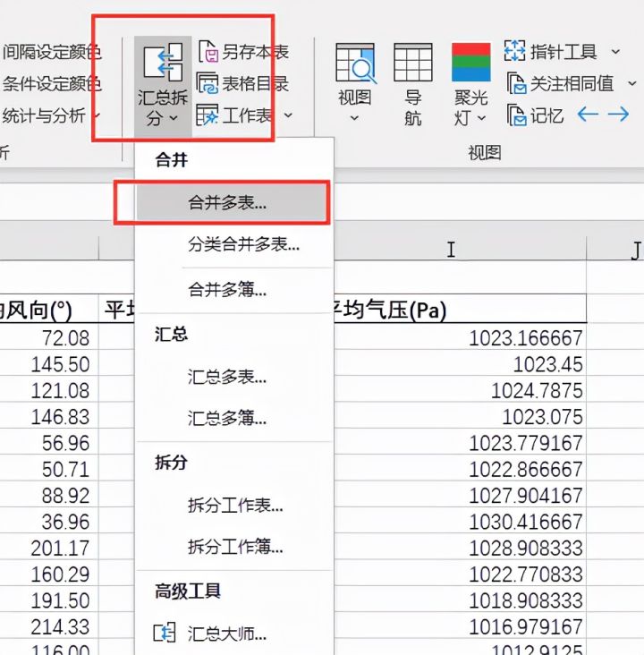644x655 pixels.
Task: Click cell with value 1028.908333
Action: [460, 548]
